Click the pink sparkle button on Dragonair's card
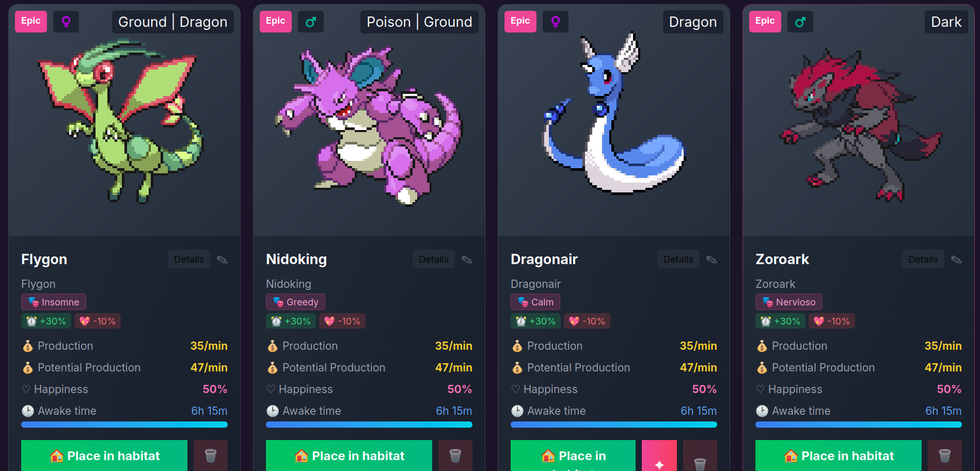Image resolution: width=980 pixels, height=471 pixels. [659, 457]
